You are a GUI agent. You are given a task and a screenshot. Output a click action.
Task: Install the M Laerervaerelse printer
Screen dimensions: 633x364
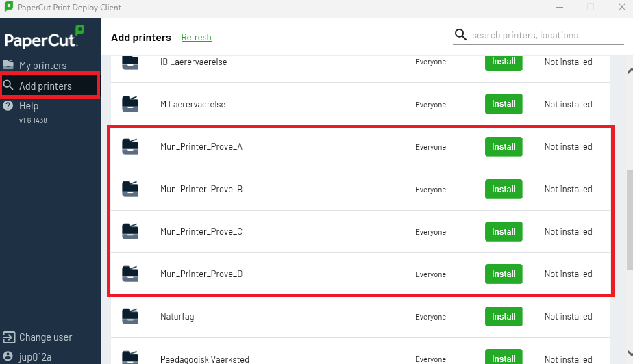click(x=504, y=104)
